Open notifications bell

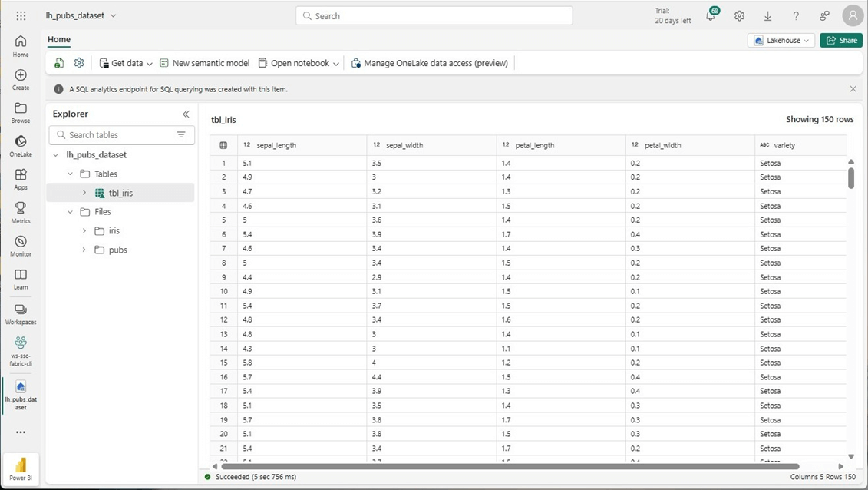tap(711, 15)
